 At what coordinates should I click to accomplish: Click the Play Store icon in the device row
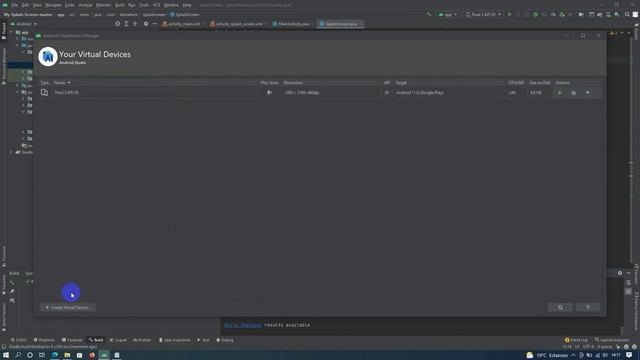point(269,93)
